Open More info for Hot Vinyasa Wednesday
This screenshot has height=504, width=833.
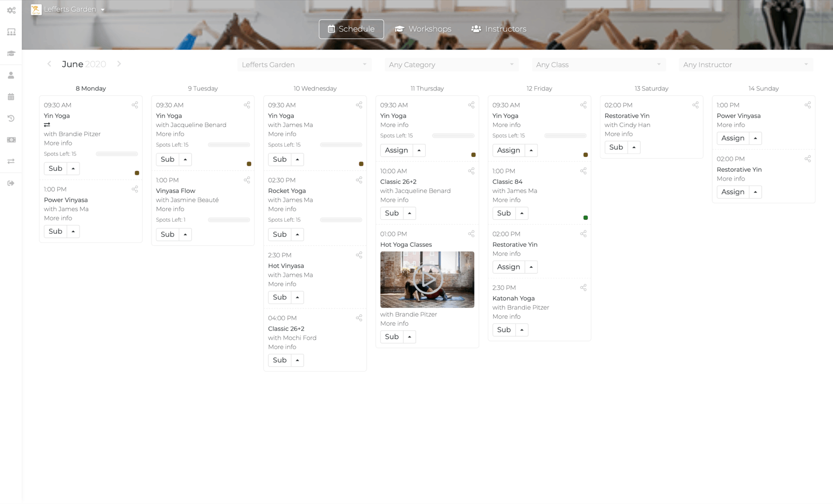282,284
